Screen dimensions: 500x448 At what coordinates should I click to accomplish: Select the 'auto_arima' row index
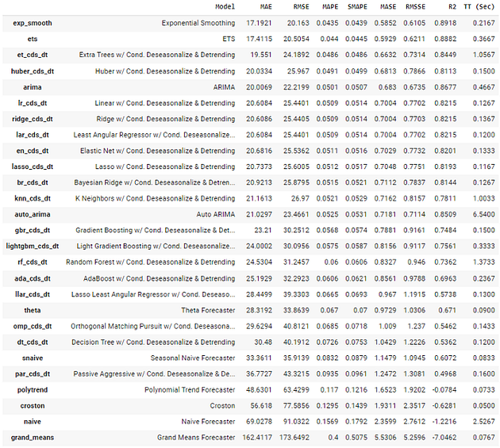[x=33, y=214]
